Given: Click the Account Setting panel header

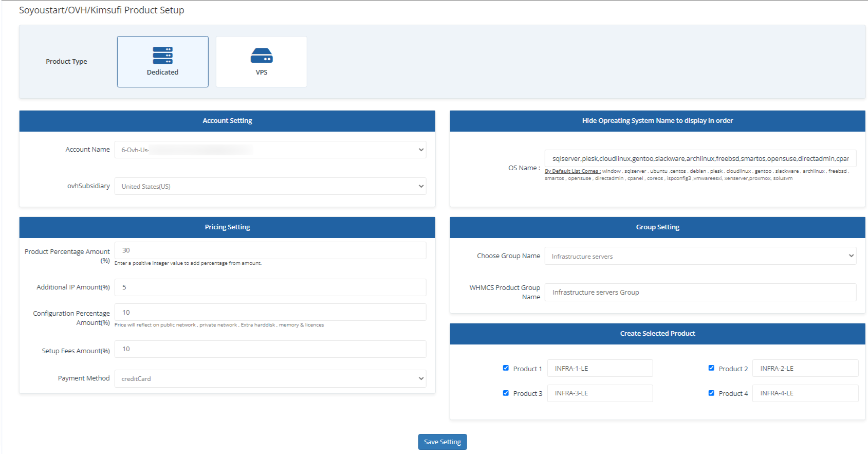Looking at the screenshot, I should click(227, 121).
